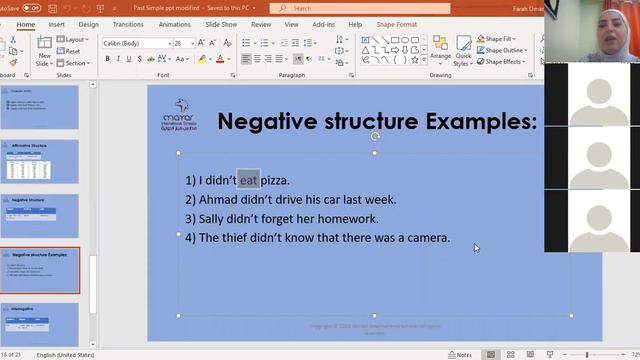Open the Slide Show ribbon tab
The width and height of the screenshot is (640, 360).
click(x=221, y=24)
